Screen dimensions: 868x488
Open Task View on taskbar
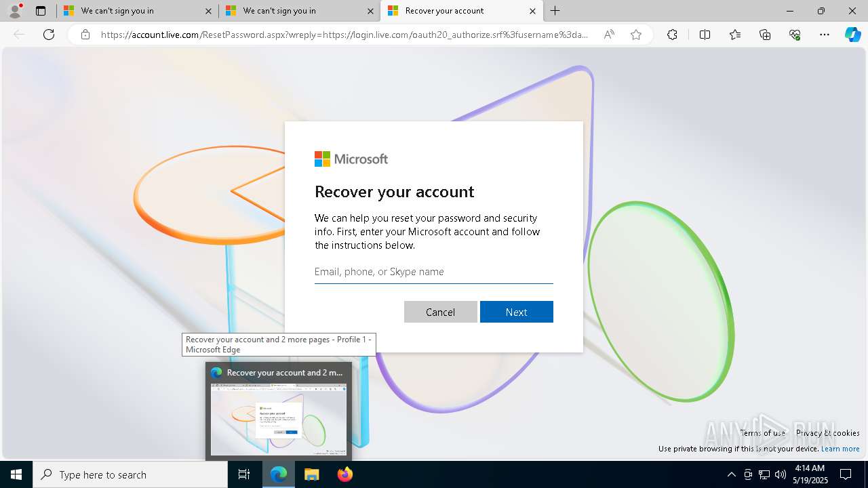pos(244,474)
